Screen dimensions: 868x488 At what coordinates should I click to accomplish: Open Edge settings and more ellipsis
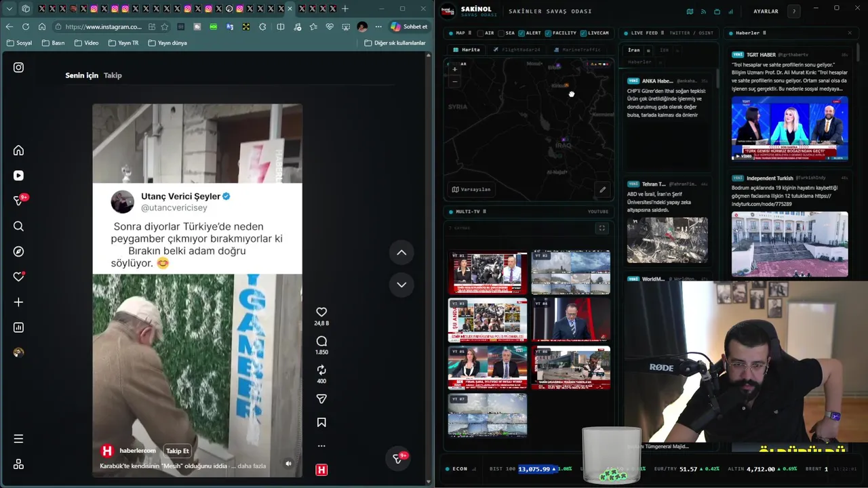pyautogui.click(x=378, y=26)
